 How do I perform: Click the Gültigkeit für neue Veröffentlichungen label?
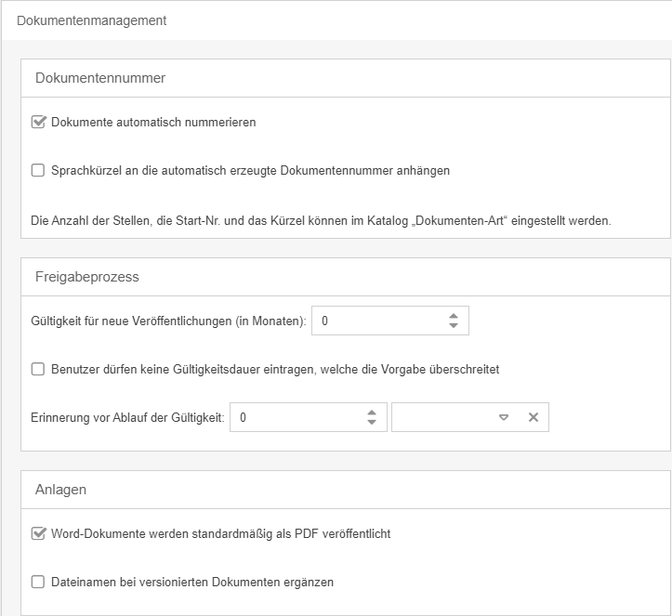tap(168, 321)
